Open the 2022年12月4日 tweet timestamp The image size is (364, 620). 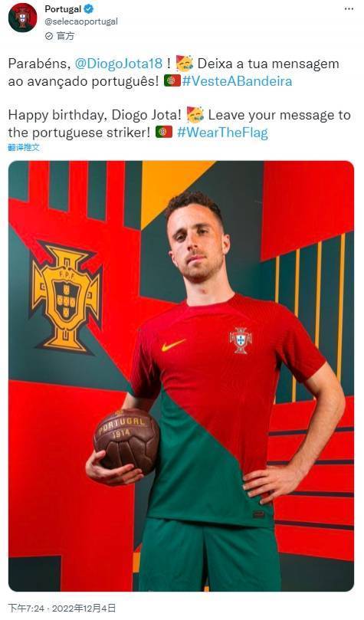[84, 608]
